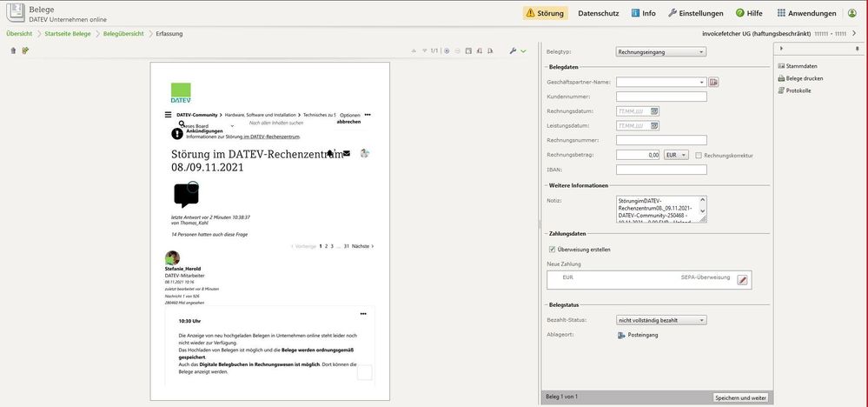Open Belege drucken in side panel

coord(804,78)
